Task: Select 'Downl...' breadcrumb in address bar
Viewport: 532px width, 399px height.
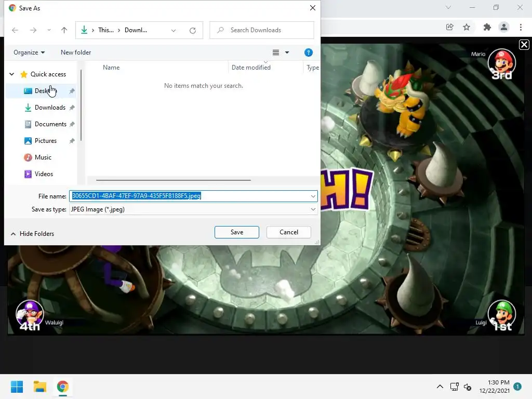Action: [136, 30]
